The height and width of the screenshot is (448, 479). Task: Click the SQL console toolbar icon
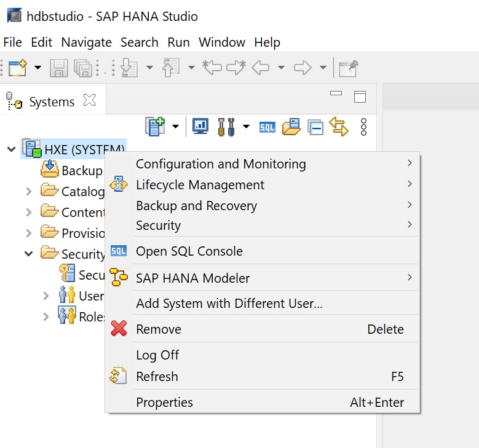point(267,127)
